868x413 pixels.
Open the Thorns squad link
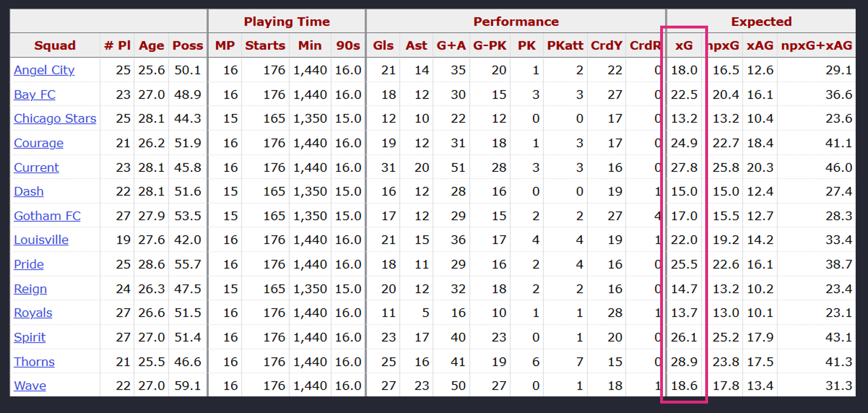point(34,362)
